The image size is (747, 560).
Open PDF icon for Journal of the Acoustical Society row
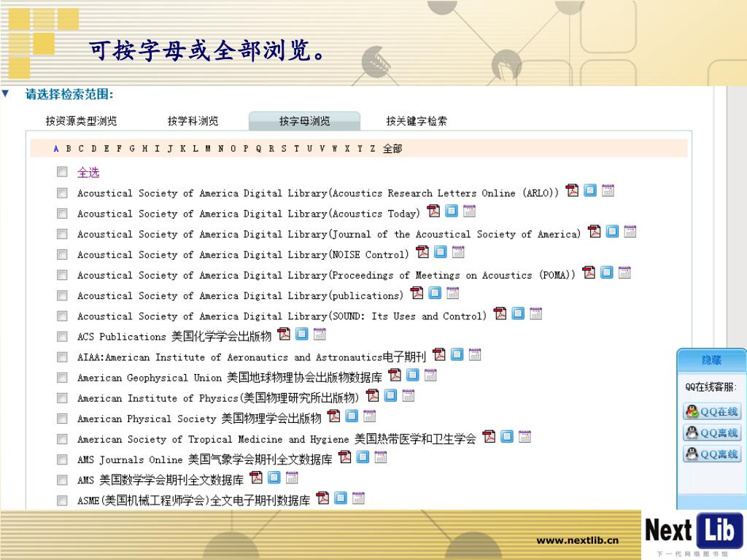click(595, 231)
